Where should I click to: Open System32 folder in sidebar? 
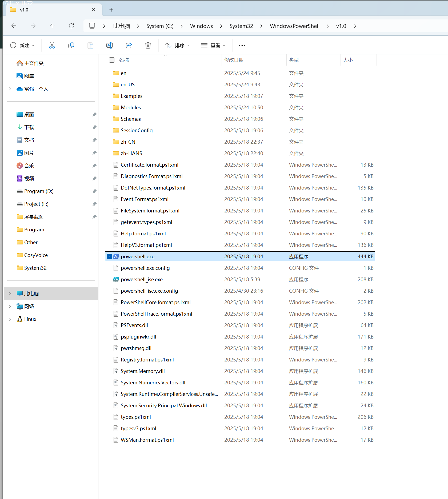[x=31, y=268]
